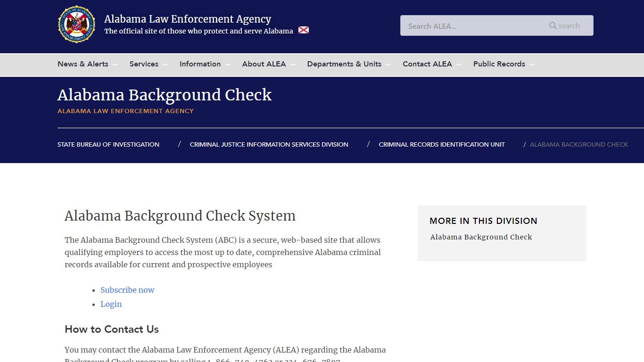Open the About ALEA menu
Viewport: 644px width, 362px height.
[264, 64]
